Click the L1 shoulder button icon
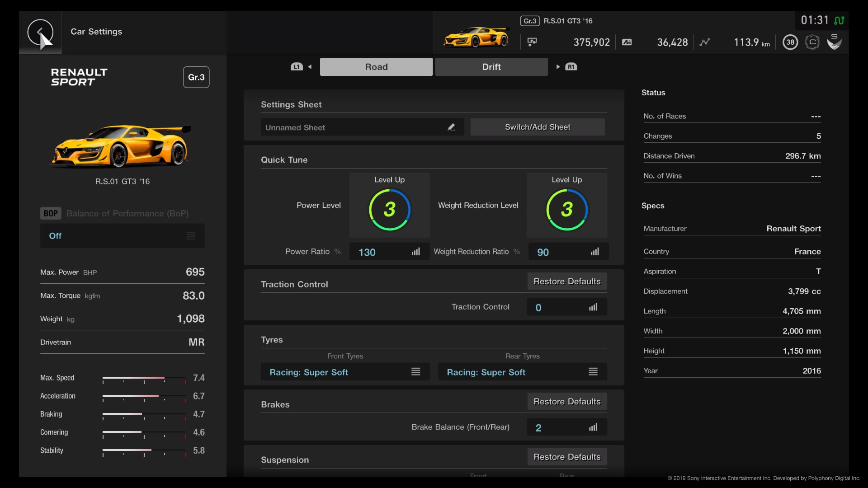This screenshot has height=488, width=868. (297, 67)
